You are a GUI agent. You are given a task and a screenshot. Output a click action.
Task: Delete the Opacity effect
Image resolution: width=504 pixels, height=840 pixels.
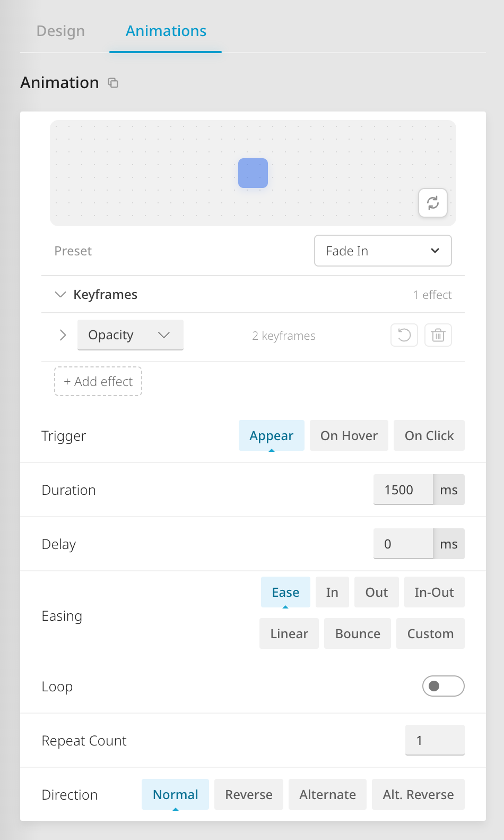(x=438, y=335)
